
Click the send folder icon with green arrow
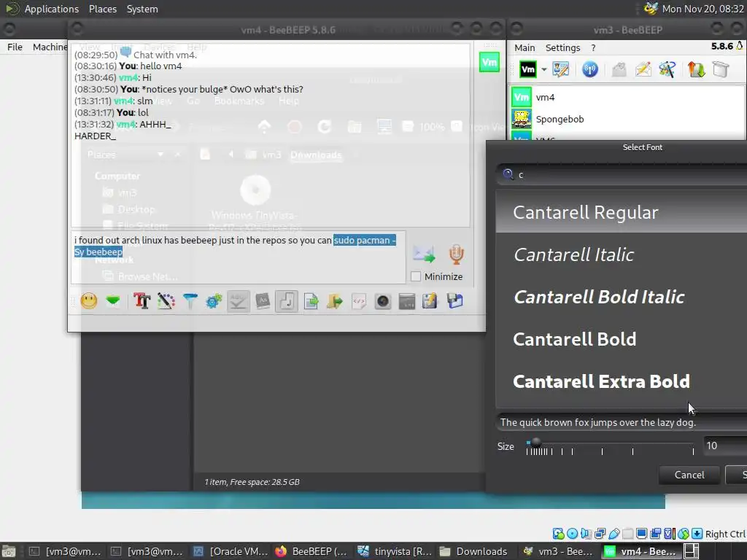click(335, 301)
